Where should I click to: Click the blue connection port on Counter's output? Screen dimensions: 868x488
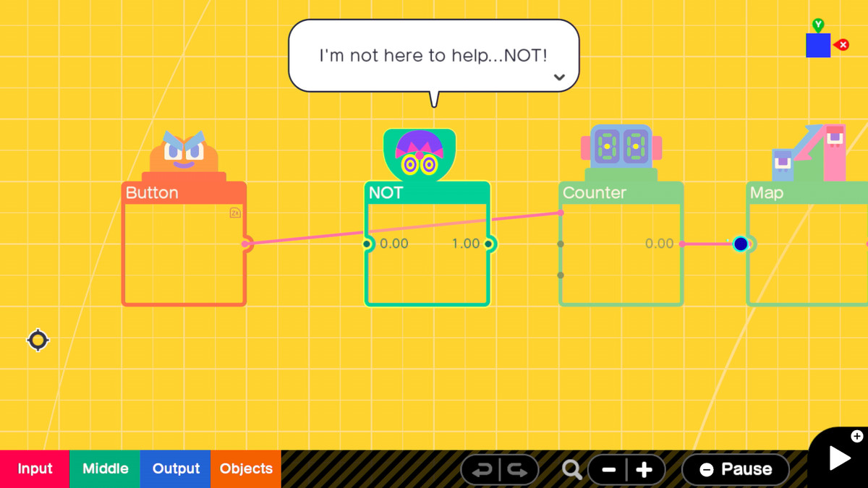click(741, 244)
